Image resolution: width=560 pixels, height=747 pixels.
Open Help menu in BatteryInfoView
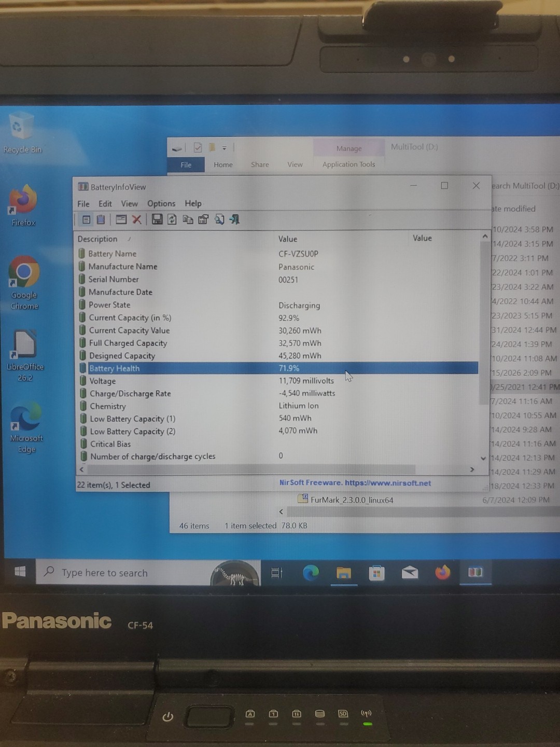(x=193, y=203)
